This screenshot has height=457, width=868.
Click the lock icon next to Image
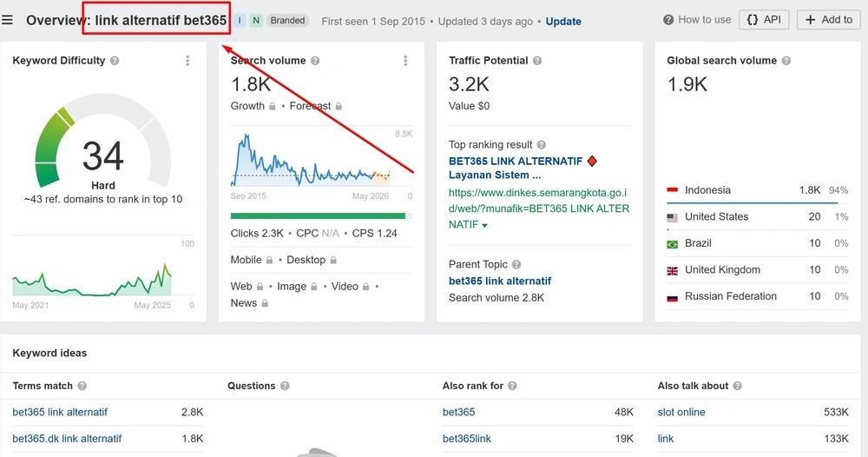click(x=314, y=287)
